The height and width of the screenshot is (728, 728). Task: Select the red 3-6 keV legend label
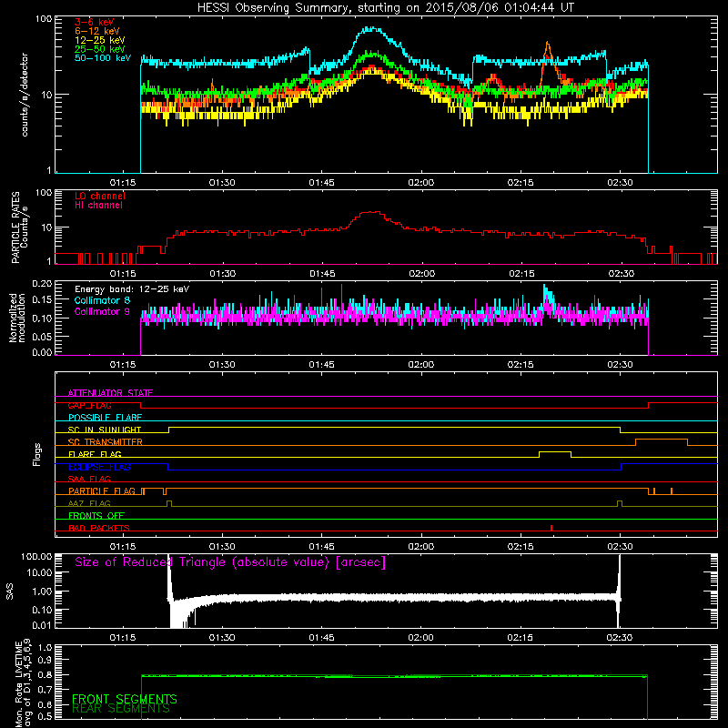point(95,22)
